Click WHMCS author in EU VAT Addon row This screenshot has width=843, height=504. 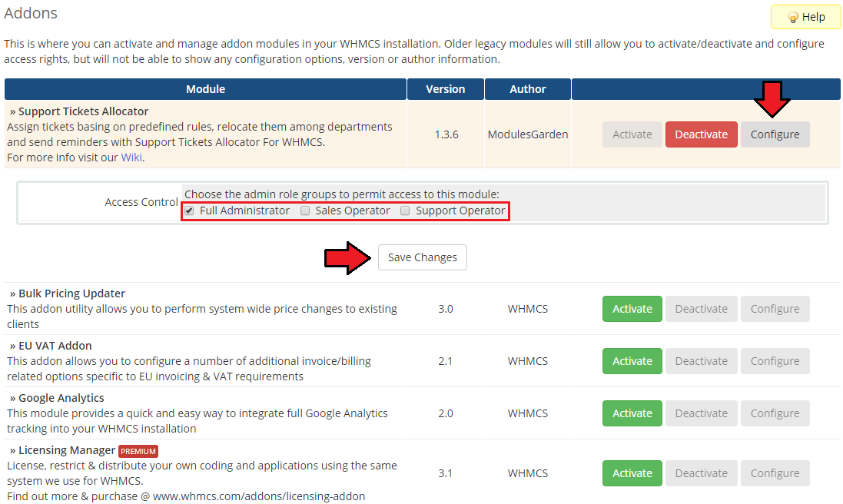[528, 361]
